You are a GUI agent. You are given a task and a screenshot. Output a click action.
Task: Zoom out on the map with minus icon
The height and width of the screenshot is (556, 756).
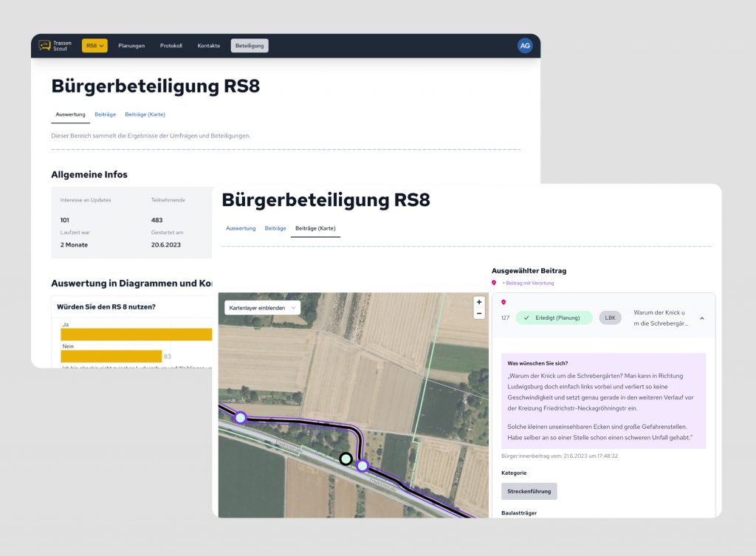478,313
